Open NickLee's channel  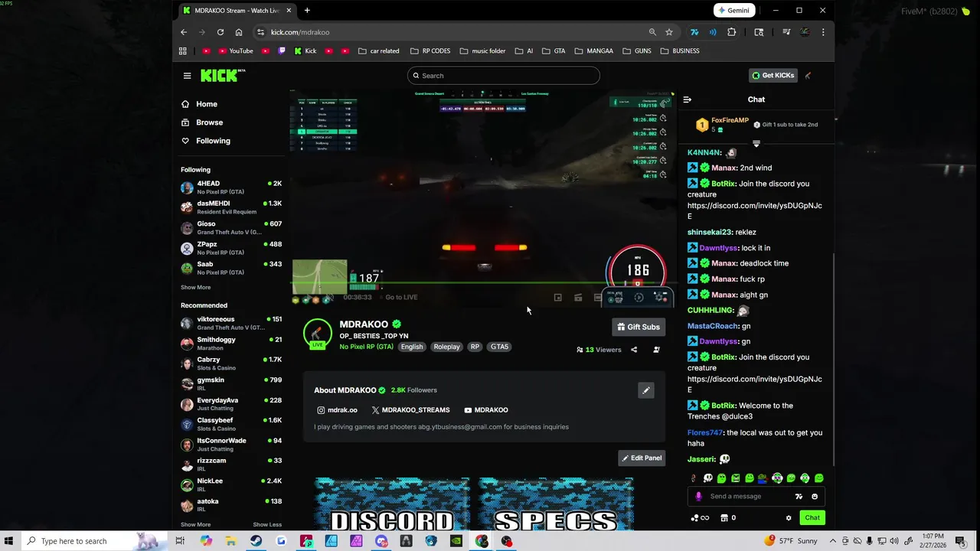coord(231,485)
